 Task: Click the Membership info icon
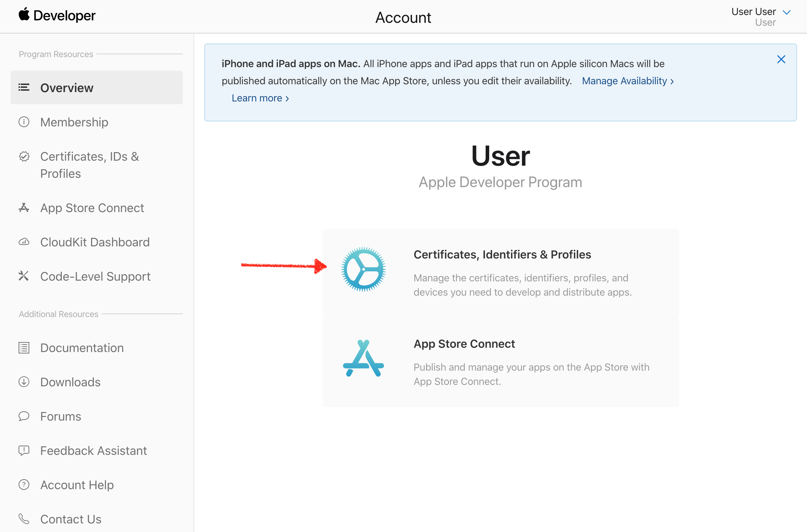pos(24,122)
